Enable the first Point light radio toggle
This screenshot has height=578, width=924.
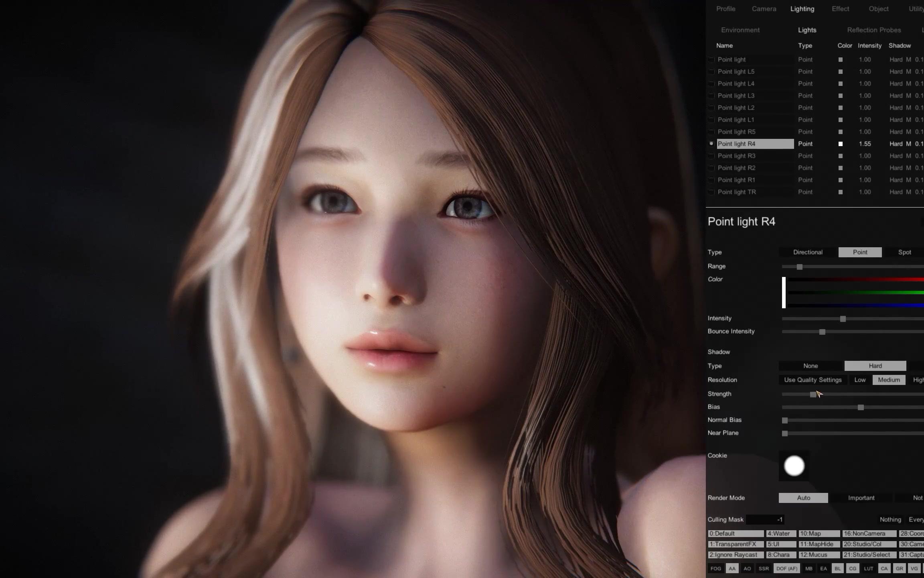(x=711, y=59)
